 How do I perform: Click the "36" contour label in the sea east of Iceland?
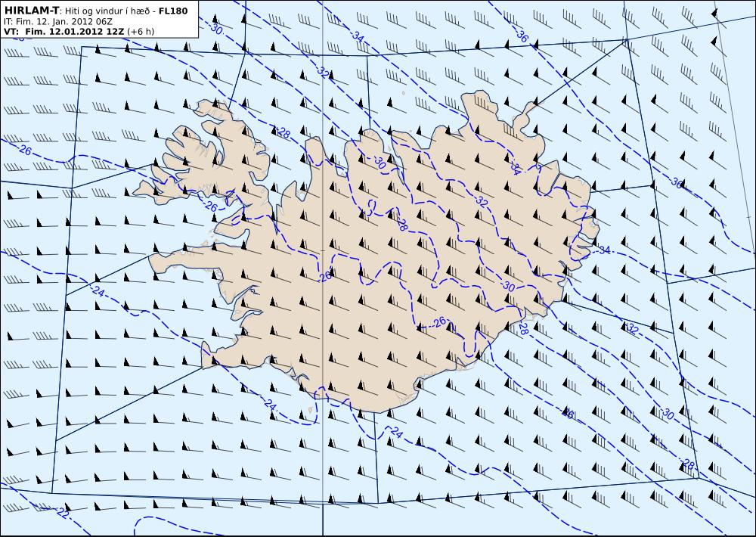point(677,183)
